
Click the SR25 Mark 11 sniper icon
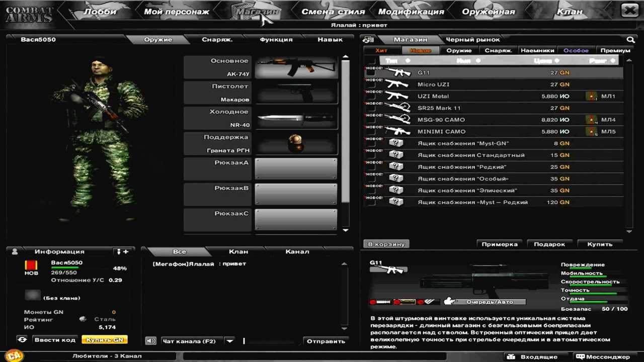397,108
